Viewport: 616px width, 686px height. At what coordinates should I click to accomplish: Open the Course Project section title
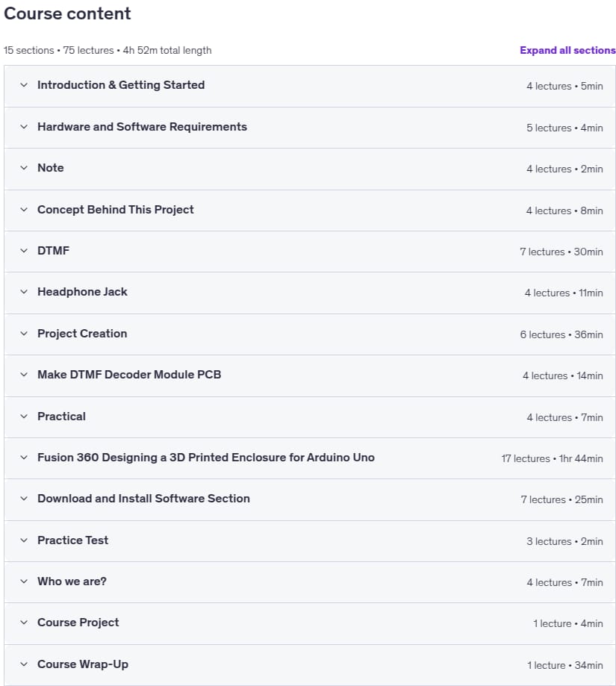[78, 623]
